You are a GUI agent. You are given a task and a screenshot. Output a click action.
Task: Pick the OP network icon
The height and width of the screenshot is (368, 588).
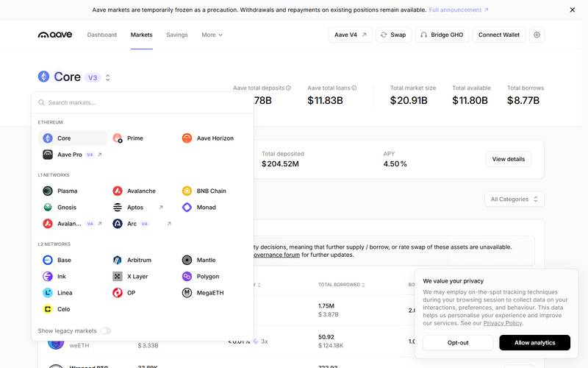click(118, 292)
